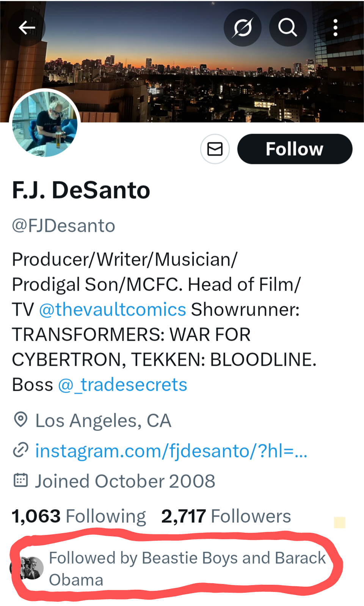Open Grok via the slashed-circle icon
Image resolution: width=364 pixels, height=606 pixels.
point(243,27)
